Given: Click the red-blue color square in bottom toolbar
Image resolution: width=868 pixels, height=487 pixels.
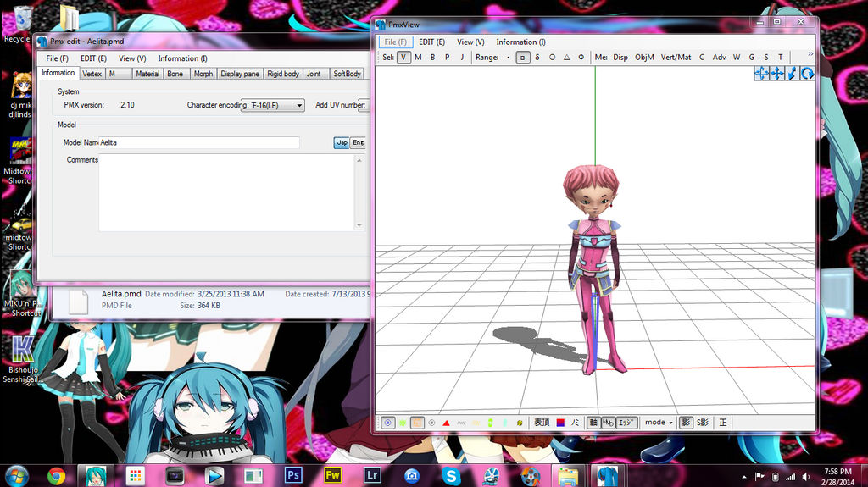Looking at the screenshot, I should coord(560,423).
